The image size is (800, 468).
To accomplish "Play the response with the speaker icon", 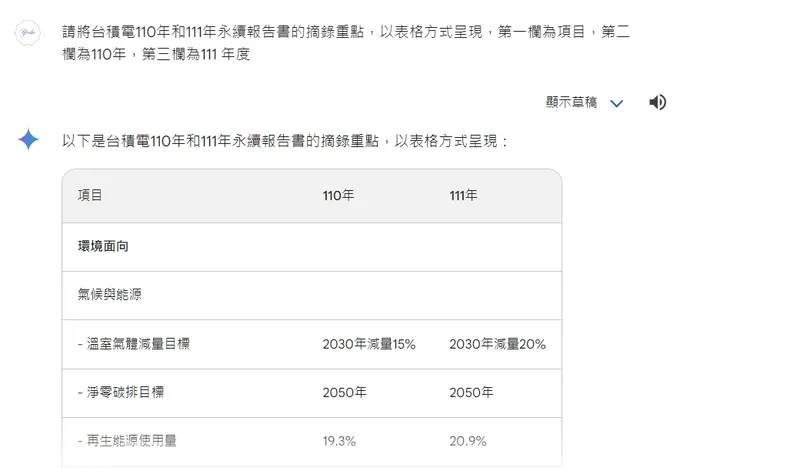I will pyautogui.click(x=657, y=102).
